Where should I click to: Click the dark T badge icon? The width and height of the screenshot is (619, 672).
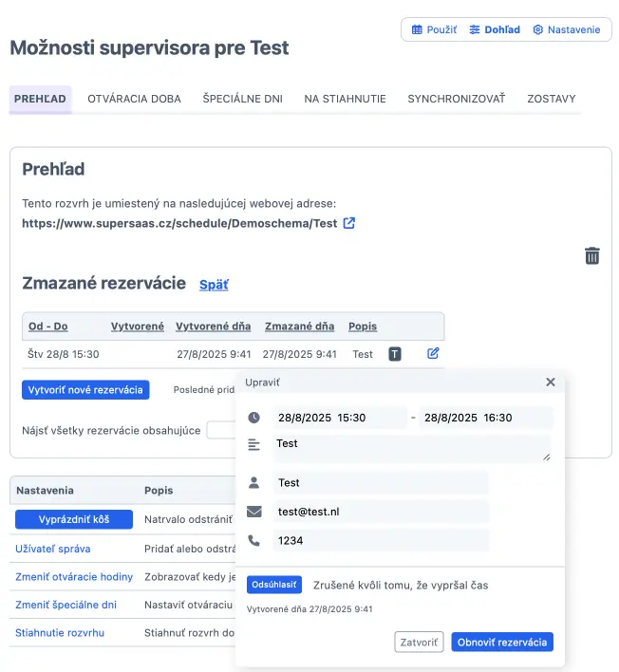point(394,354)
